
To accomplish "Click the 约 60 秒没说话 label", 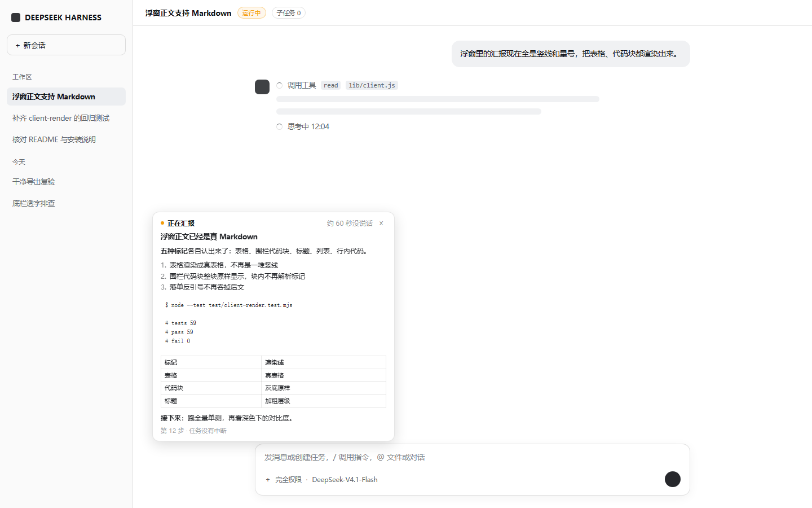I will pyautogui.click(x=350, y=224).
